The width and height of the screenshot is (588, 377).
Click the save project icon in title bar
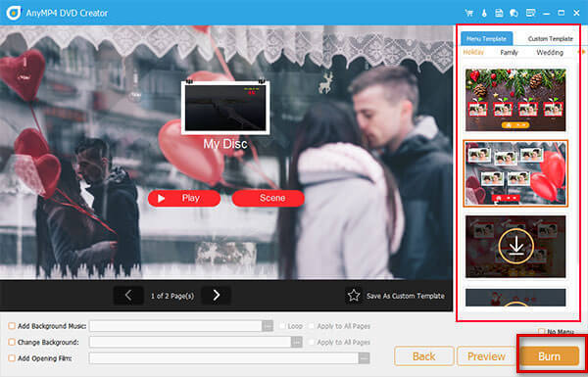coord(499,13)
